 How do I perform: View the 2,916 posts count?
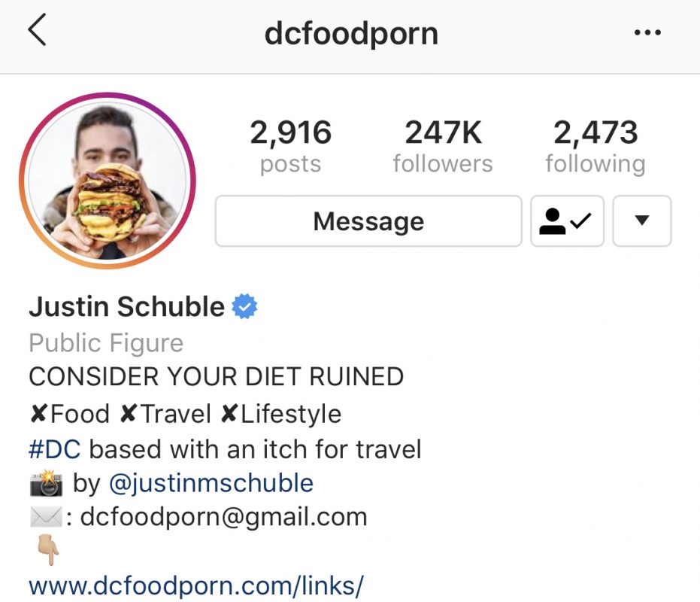click(x=291, y=146)
